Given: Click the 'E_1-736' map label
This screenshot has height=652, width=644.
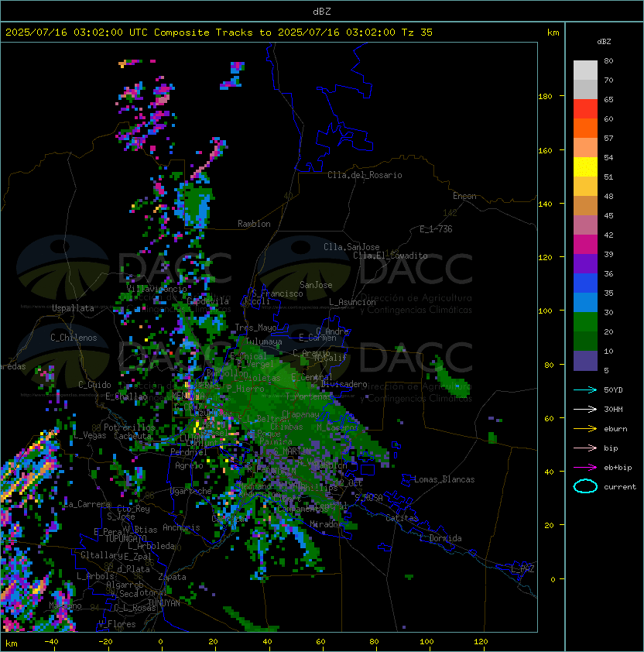Looking at the screenshot, I should (x=436, y=229).
